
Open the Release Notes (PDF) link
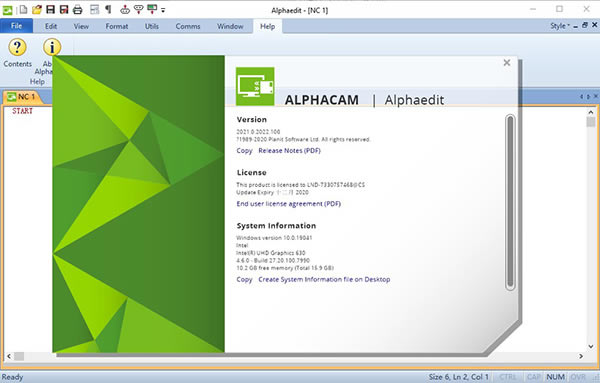[289, 150]
